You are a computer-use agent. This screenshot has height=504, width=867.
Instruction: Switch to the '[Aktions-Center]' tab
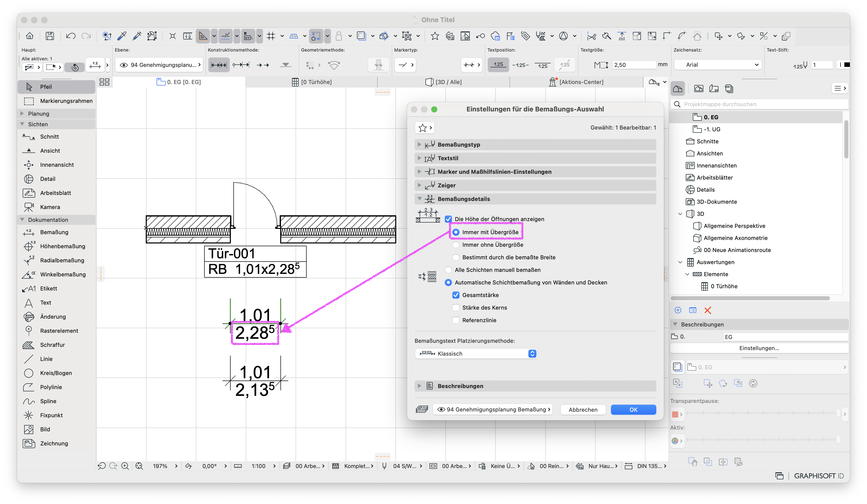576,82
